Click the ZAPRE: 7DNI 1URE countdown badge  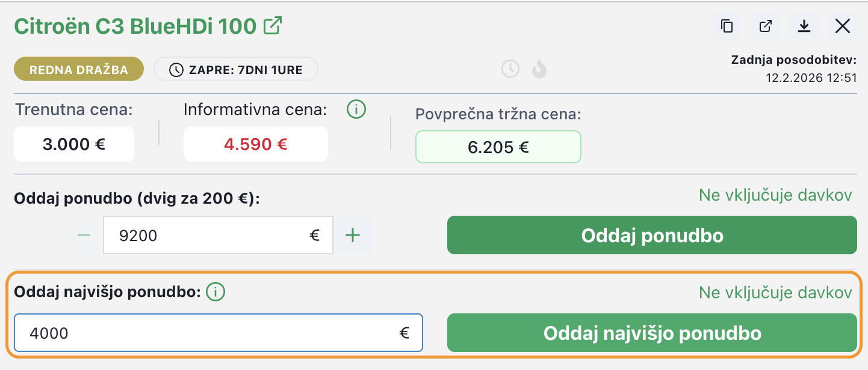tap(236, 69)
